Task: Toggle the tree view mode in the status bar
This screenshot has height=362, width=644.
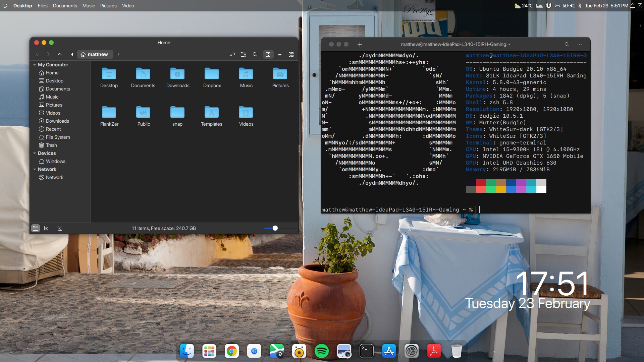Action: point(46,228)
